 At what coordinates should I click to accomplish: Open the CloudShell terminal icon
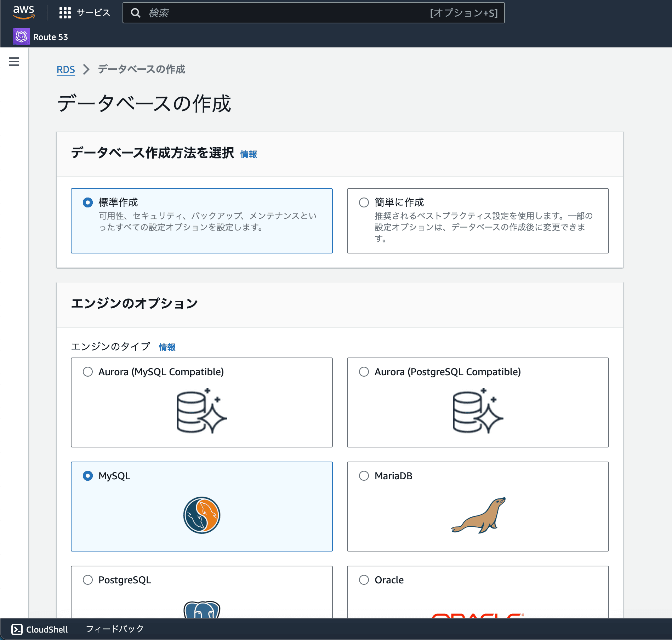pos(17,629)
